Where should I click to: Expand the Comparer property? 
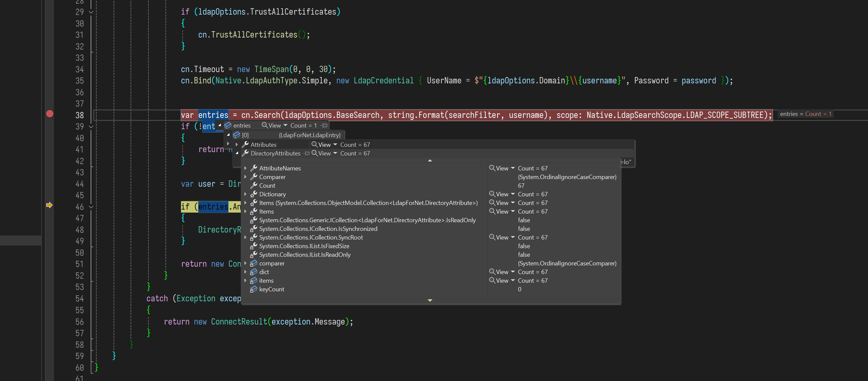[245, 177]
